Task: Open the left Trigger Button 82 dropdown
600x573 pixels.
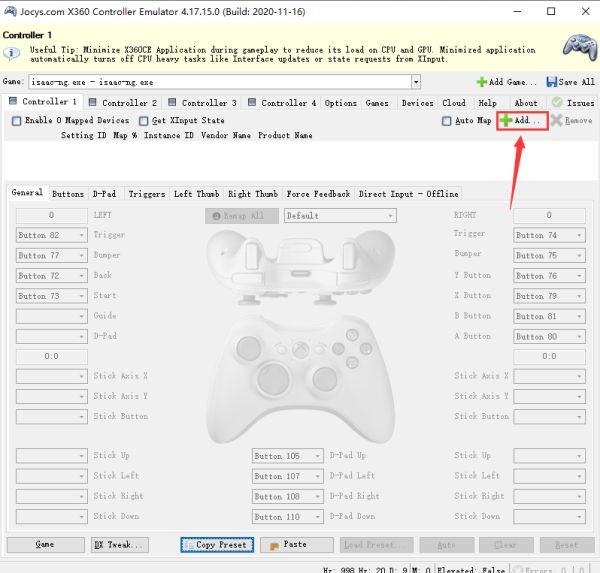Action: [80, 236]
